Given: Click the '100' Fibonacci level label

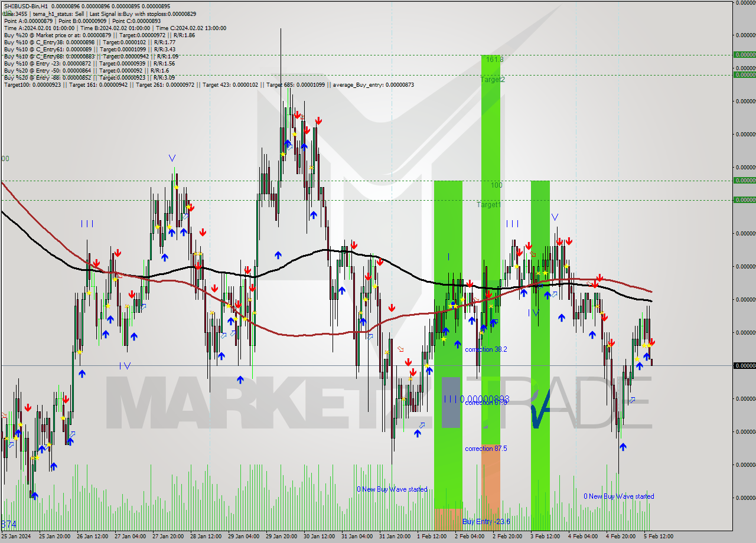Looking at the screenshot, I should pyautogui.click(x=496, y=185).
